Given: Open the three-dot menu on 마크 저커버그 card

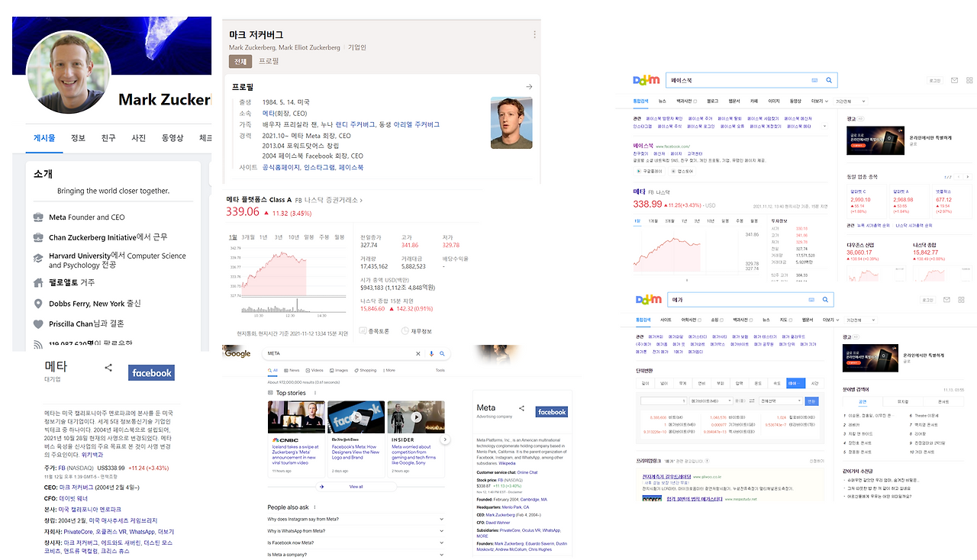Looking at the screenshot, I should click(x=535, y=34).
